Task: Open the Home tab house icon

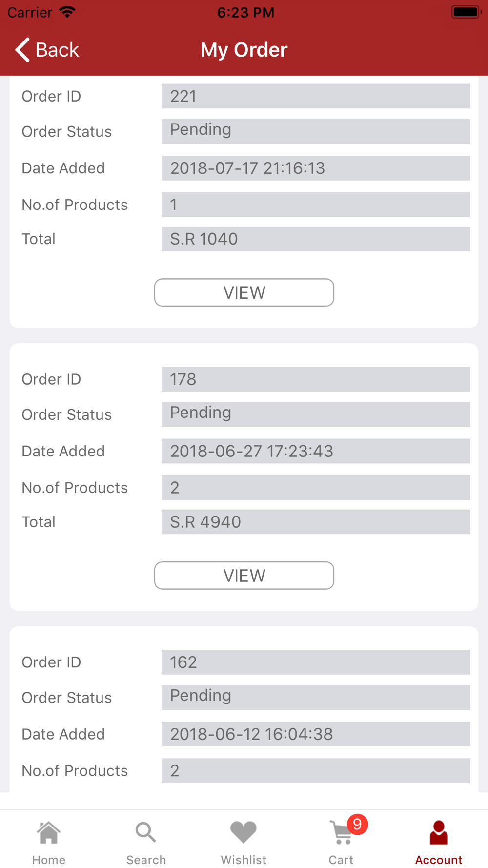Action: (x=49, y=832)
